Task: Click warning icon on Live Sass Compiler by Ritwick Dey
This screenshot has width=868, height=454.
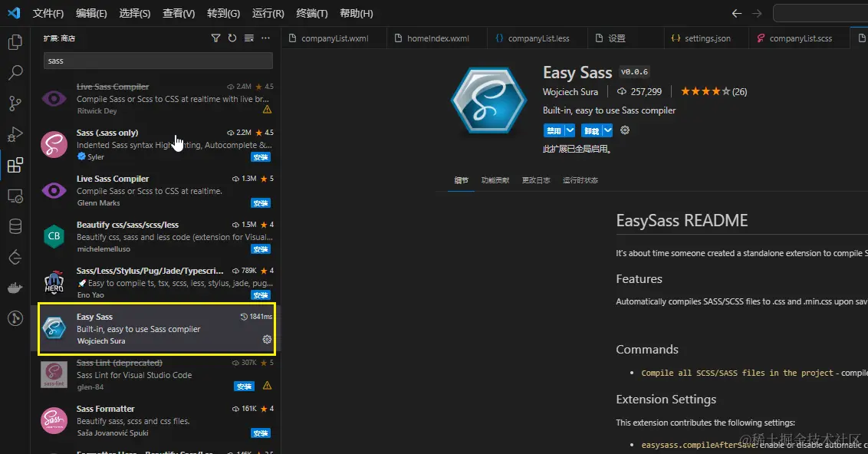Action: pyautogui.click(x=268, y=110)
